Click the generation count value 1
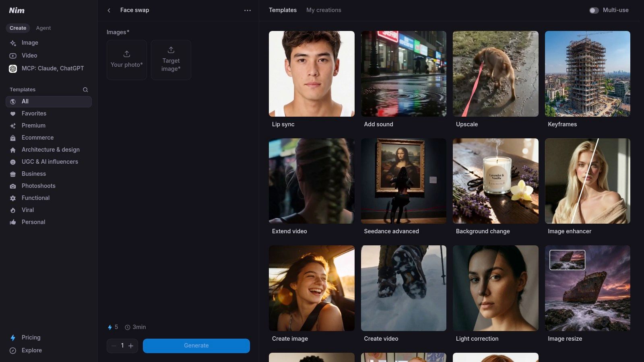The height and width of the screenshot is (362, 644). (122, 346)
